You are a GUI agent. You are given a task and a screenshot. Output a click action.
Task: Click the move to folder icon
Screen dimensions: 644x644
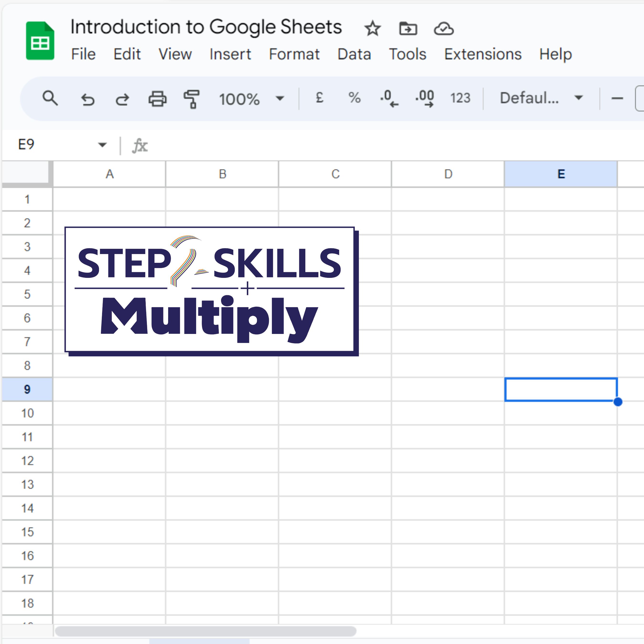pos(408,29)
